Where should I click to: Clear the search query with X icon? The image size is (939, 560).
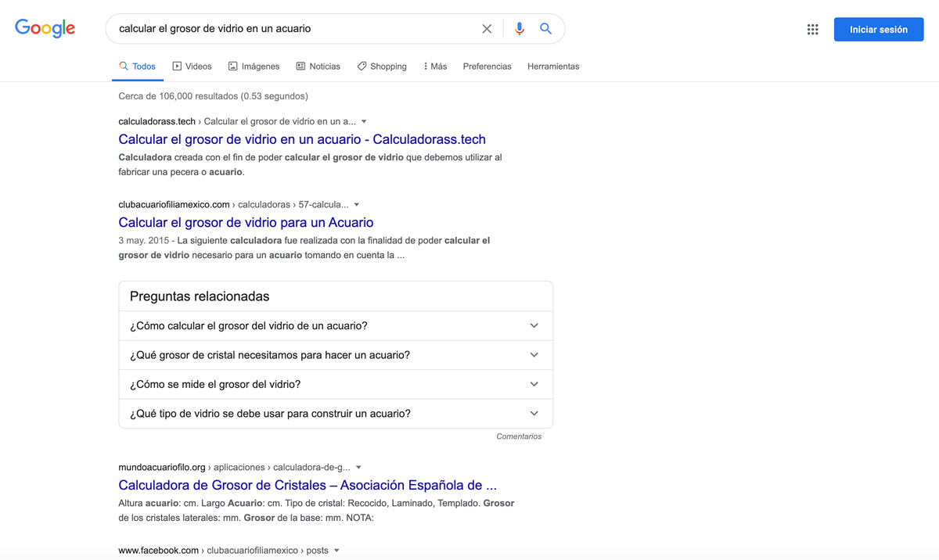point(487,29)
